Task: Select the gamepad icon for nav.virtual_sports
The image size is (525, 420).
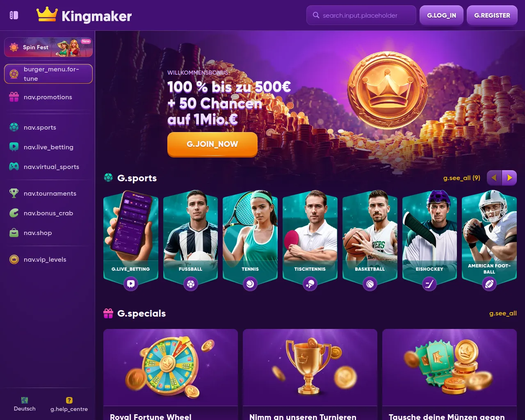Action: pyautogui.click(x=14, y=167)
